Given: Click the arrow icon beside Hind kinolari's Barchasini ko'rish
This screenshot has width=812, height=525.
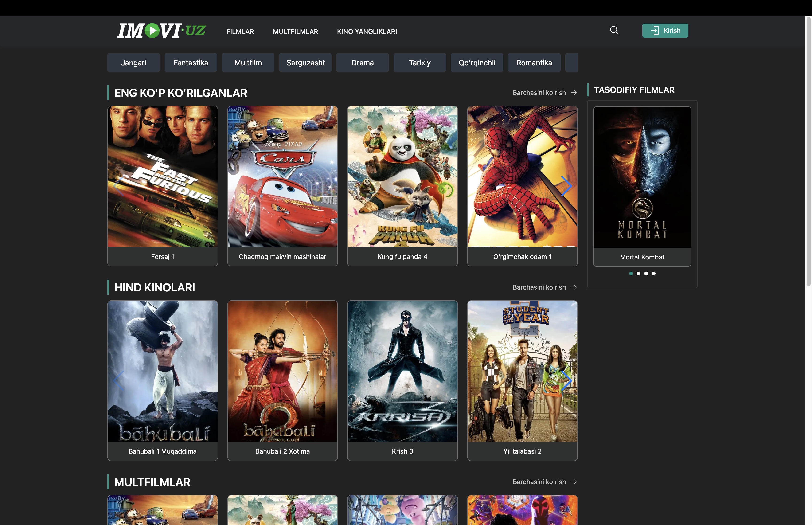Looking at the screenshot, I should click(574, 287).
